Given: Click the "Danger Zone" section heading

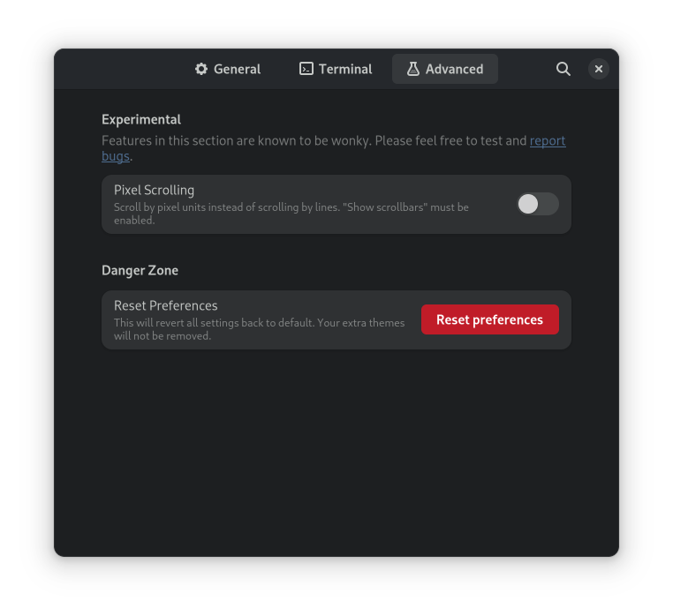Looking at the screenshot, I should [x=140, y=270].
